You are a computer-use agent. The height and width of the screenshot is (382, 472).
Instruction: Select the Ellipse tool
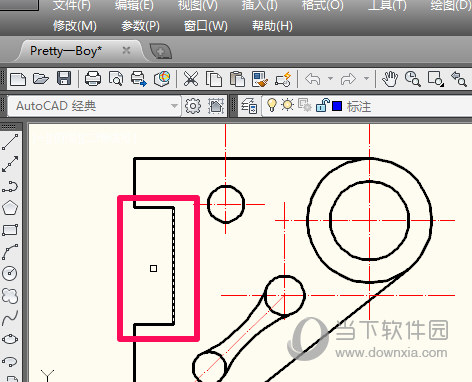click(10, 339)
